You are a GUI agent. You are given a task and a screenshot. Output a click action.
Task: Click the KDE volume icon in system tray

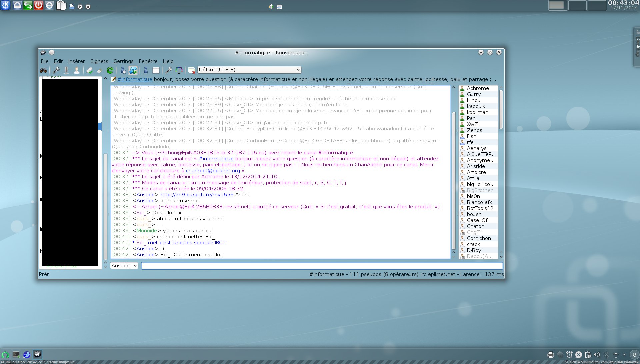tap(597, 355)
